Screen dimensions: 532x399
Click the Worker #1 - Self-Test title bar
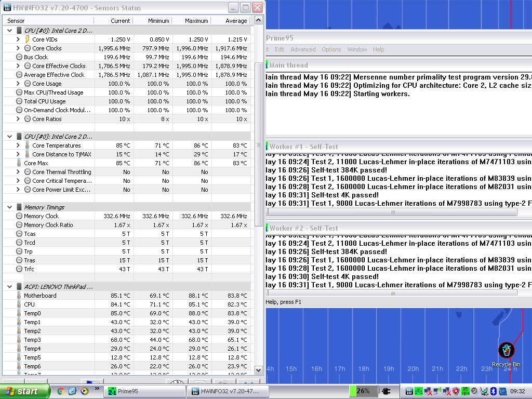point(399,147)
